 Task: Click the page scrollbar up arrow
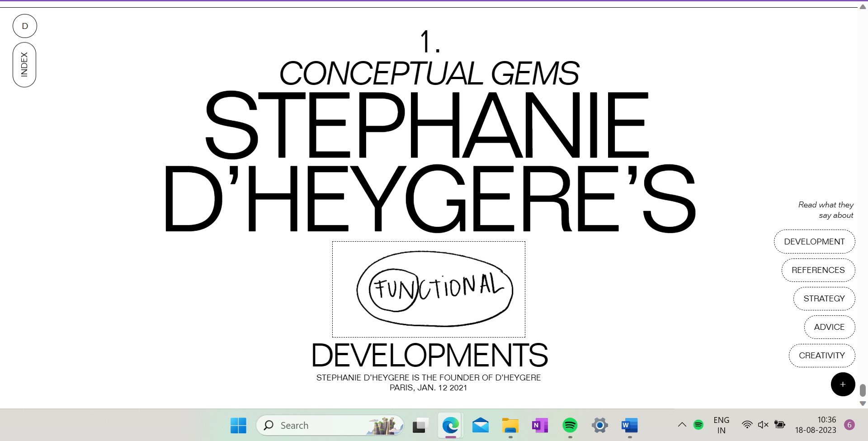(x=863, y=6)
